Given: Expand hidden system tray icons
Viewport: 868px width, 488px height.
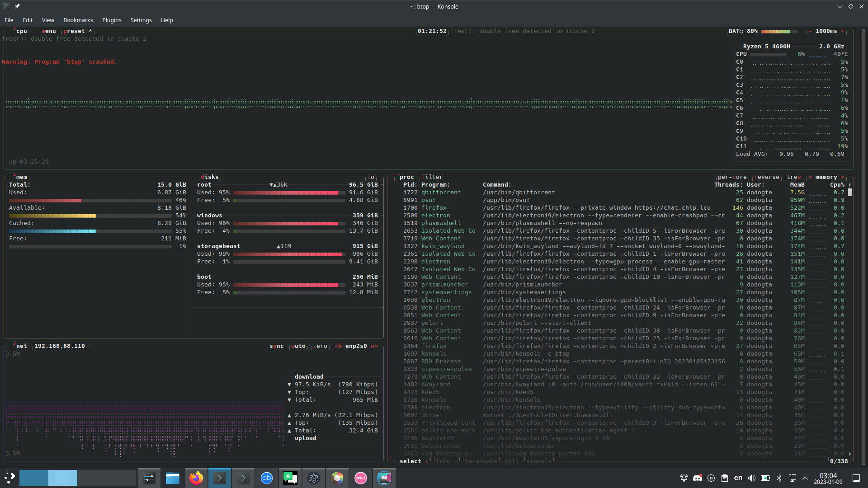Looking at the screenshot, I should tap(805, 478).
